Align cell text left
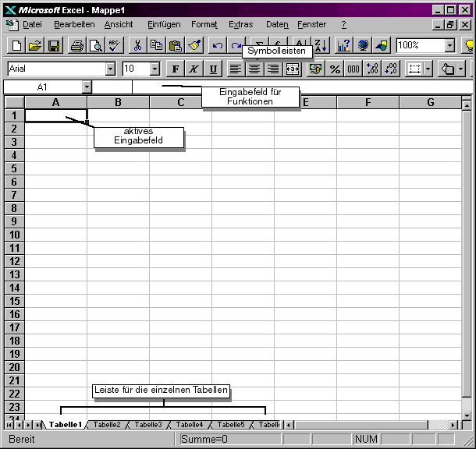 (236, 69)
